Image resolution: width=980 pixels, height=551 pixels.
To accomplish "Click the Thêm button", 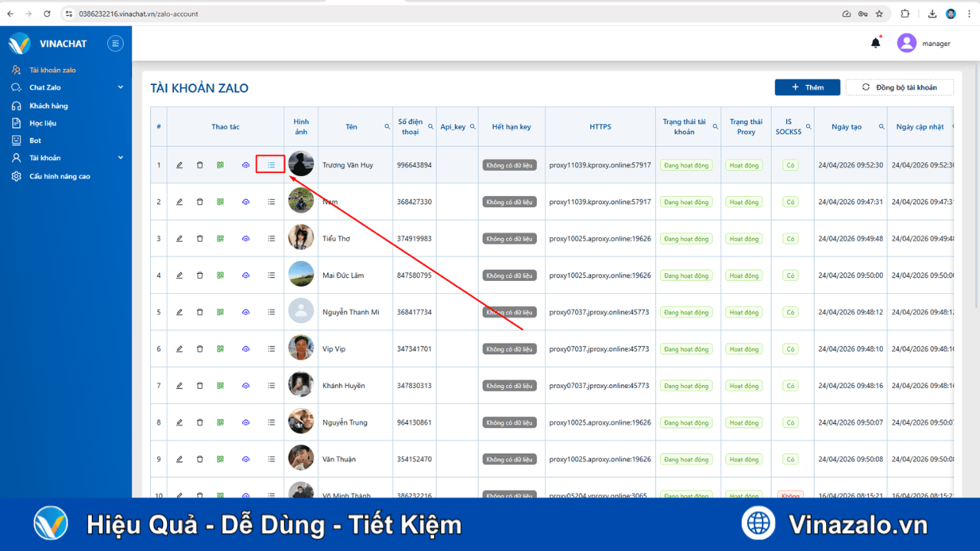I will click(x=807, y=87).
